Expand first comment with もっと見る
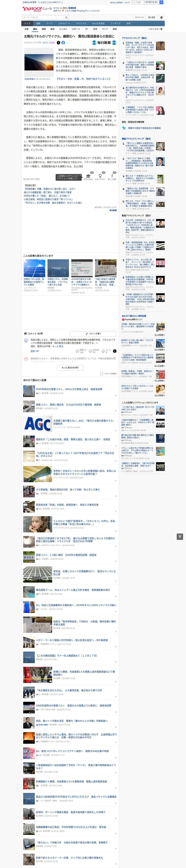186x868 pixels. coord(58,346)
